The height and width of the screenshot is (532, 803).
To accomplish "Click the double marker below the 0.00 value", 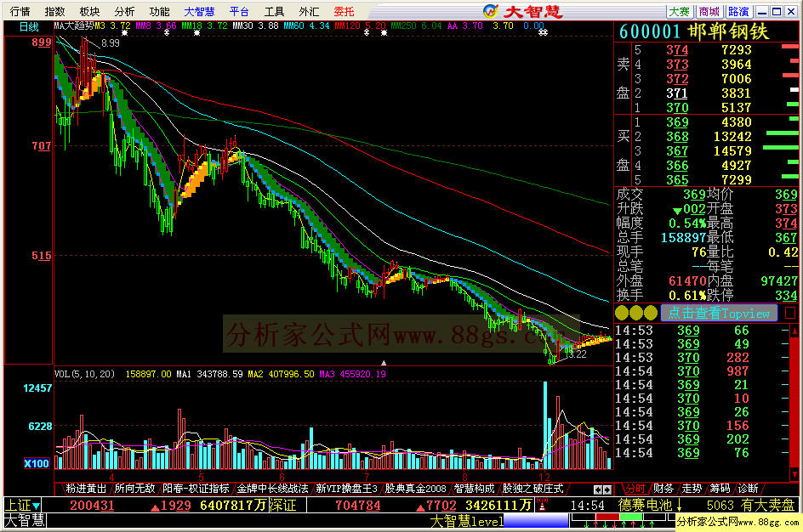I will coord(543,33).
